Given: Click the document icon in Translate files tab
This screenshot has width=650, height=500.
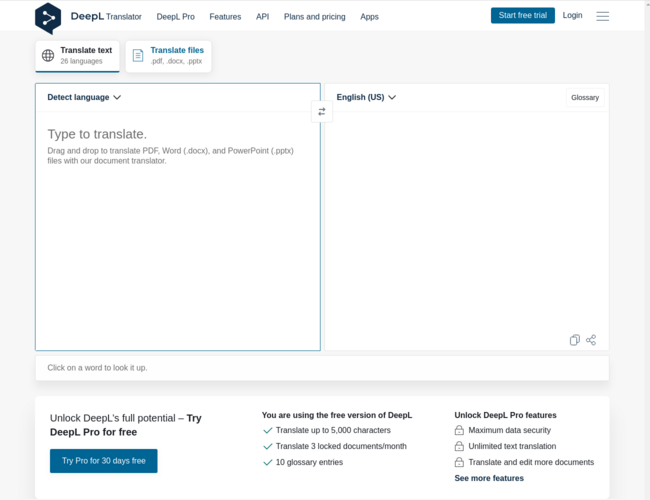Looking at the screenshot, I should tap(138, 55).
